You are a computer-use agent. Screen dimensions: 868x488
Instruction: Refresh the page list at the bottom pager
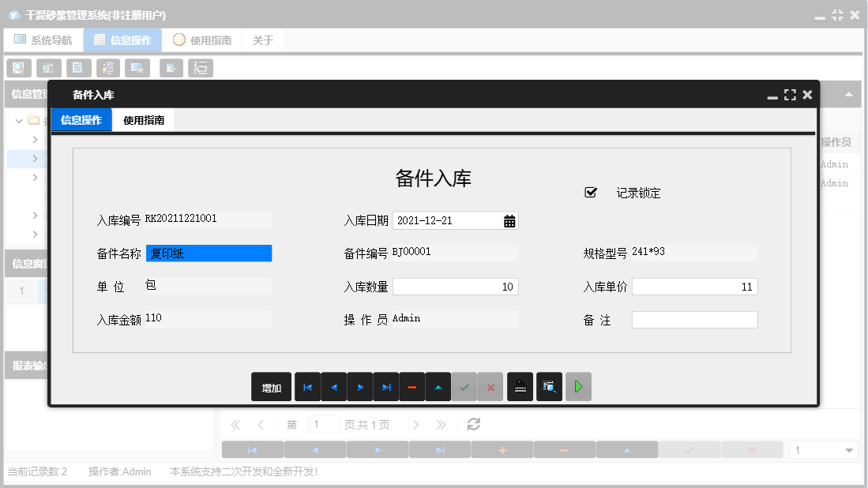pos(472,424)
